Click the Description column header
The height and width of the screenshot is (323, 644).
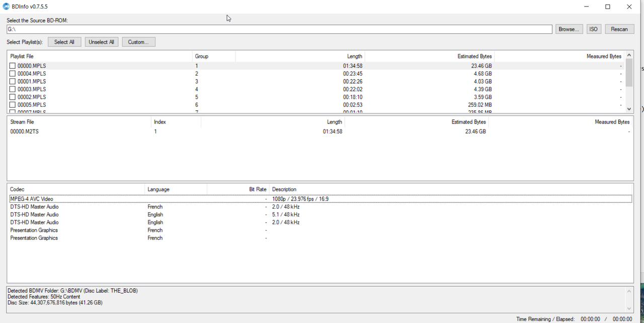click(451, 189)
